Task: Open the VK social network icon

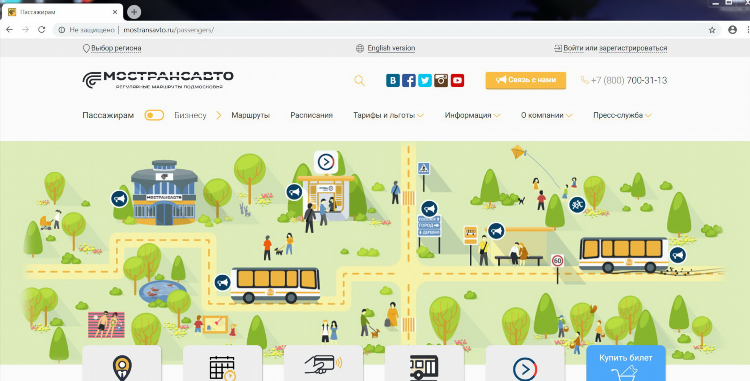Action: pos(393,80)
